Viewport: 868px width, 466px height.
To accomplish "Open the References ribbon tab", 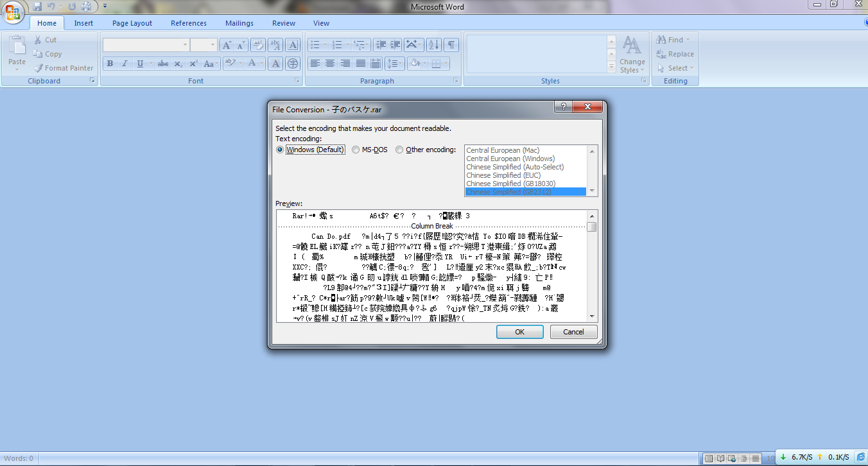I will coord(189,23).
